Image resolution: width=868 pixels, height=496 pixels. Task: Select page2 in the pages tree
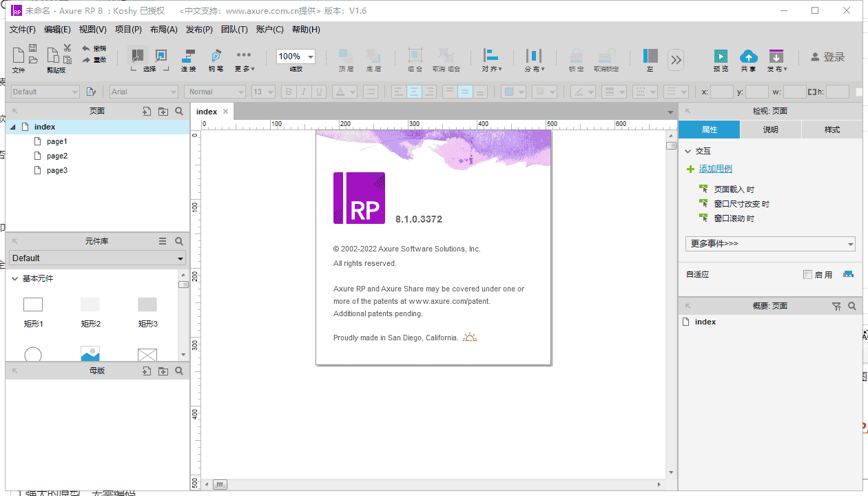[57, 156]
